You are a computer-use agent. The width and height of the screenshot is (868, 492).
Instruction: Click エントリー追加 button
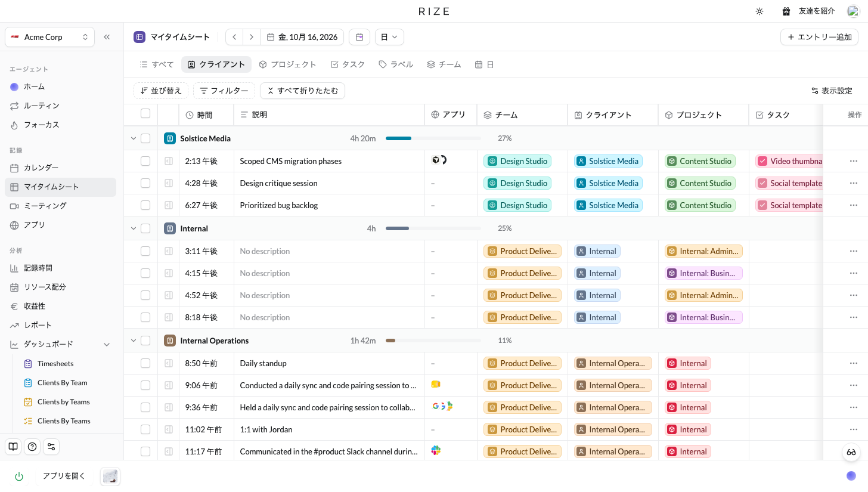coord(819,37)
